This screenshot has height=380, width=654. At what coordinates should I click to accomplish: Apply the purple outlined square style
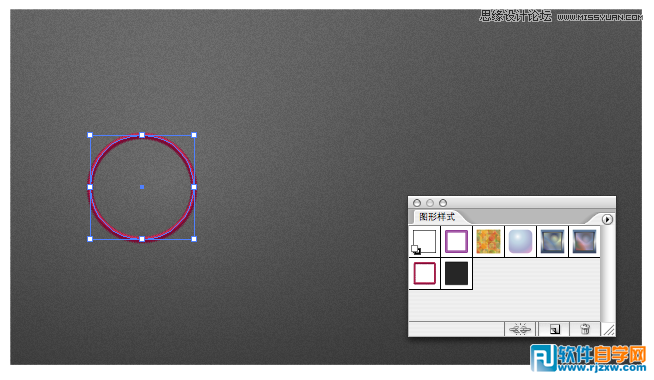pyautogui.click(x=456, y=242)
